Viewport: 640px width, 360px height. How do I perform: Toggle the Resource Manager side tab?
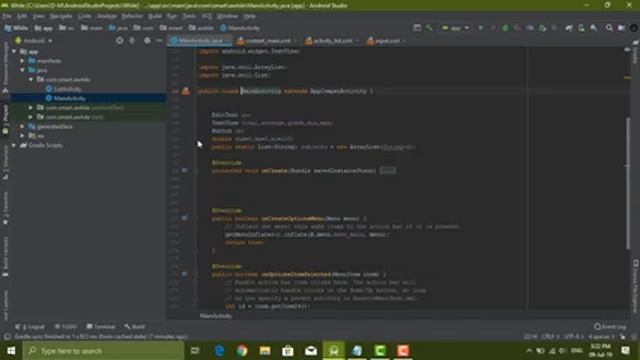tap(5, 67)
